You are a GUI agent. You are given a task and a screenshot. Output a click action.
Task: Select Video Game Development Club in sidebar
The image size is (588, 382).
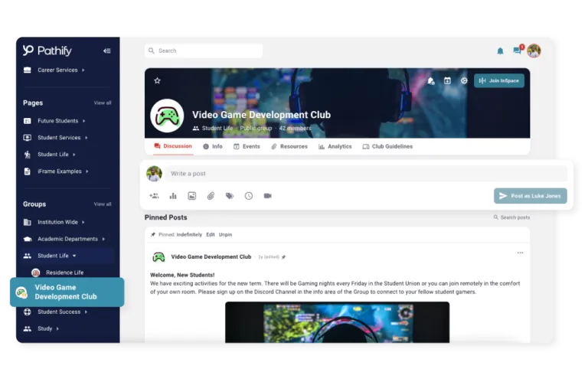[x=67, y=292]
